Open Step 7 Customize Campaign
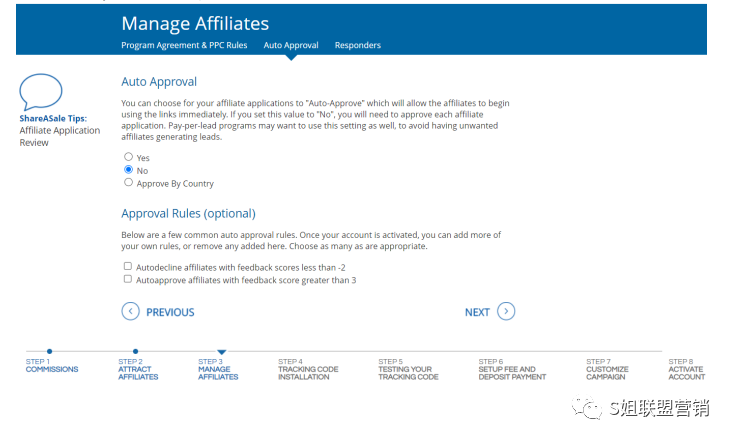 coord(607,372)
